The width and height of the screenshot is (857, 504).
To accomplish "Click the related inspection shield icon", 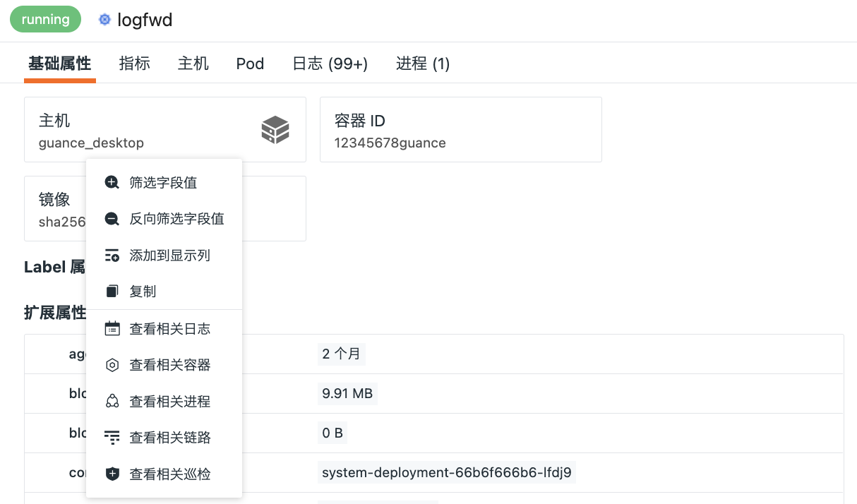I will tap(112, 474).
